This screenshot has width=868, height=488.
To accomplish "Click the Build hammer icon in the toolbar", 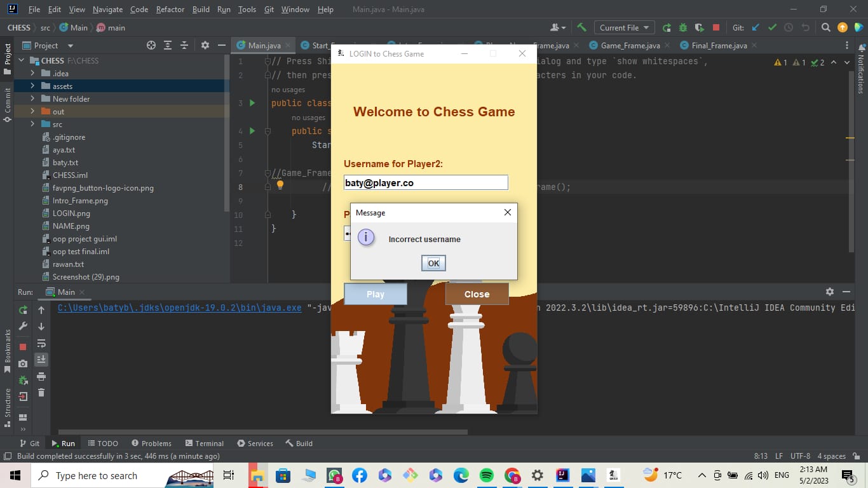I will (x=583, y=27).
